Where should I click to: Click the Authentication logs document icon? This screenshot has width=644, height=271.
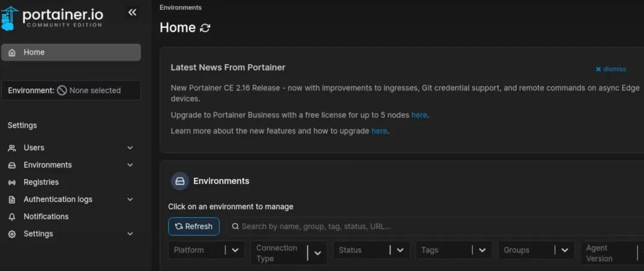click(x=12, y=200)
